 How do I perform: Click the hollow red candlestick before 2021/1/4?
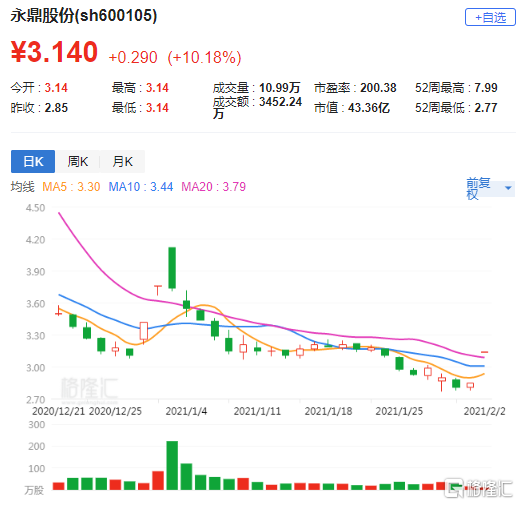(144, 331)
